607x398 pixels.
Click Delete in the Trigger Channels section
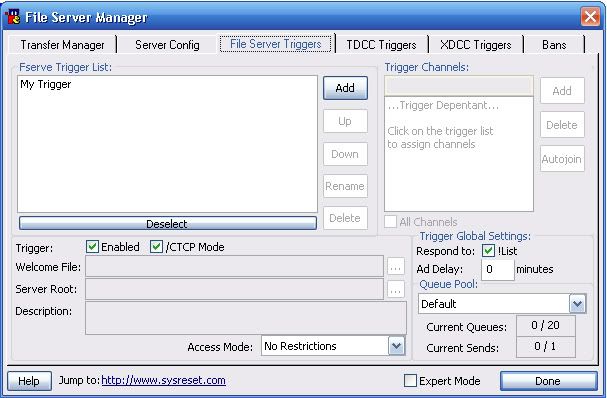tap(562, 125)
